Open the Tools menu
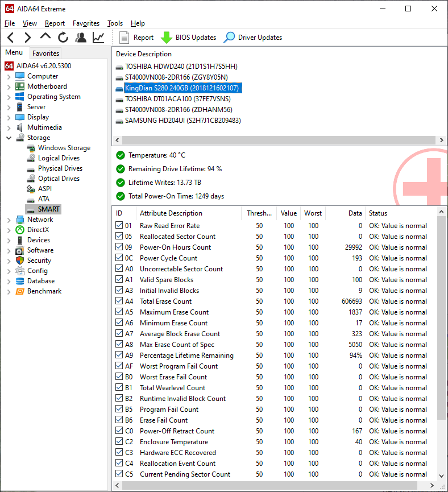 [x=115, y=23]
